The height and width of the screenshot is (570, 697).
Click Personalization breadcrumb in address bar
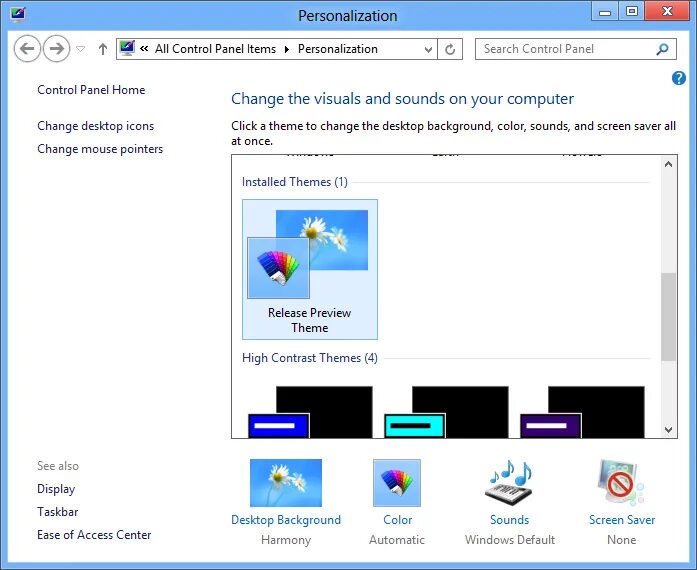point(338,49)
